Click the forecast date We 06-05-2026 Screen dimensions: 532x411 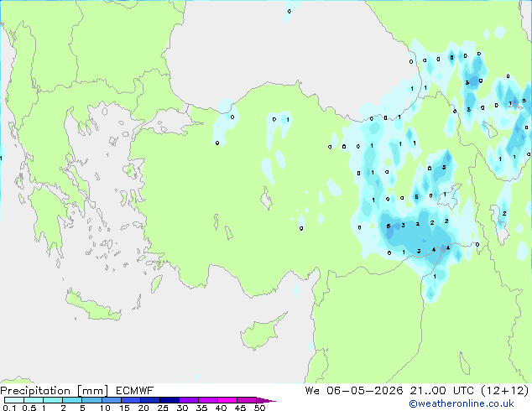pyautogui.click(x=354, y=391)
